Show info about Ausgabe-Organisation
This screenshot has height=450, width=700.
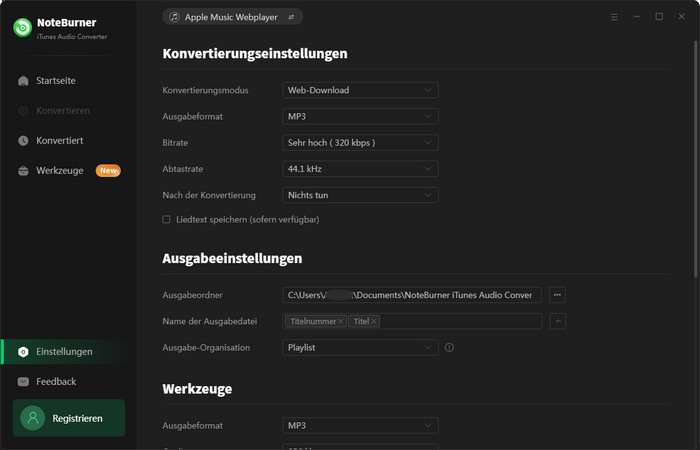(x=449, y=347)
